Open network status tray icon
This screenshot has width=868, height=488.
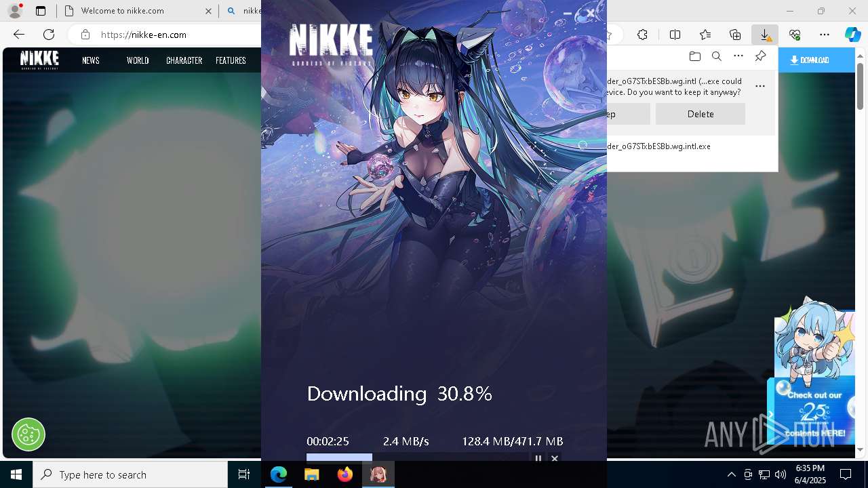(x=764, y=474)
